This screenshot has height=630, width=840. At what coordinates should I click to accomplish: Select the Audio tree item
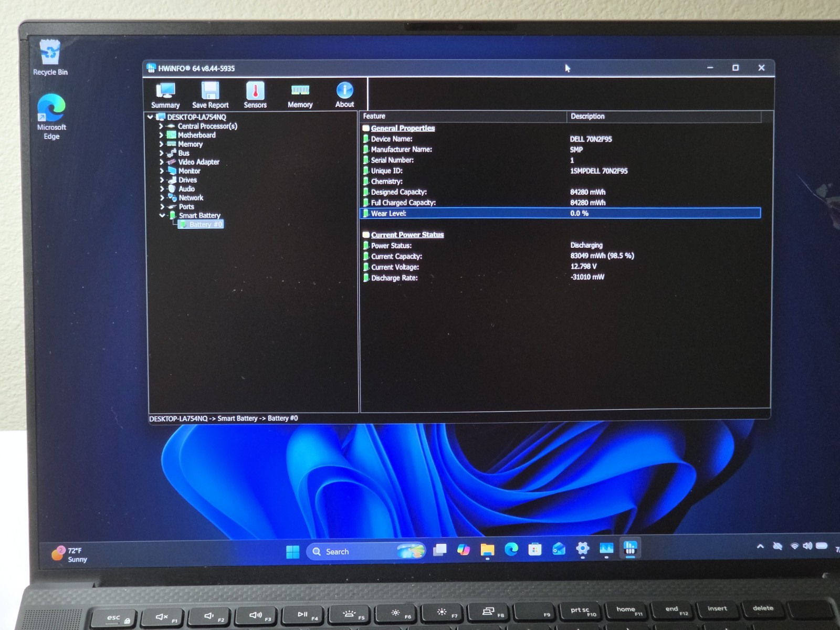186,188
